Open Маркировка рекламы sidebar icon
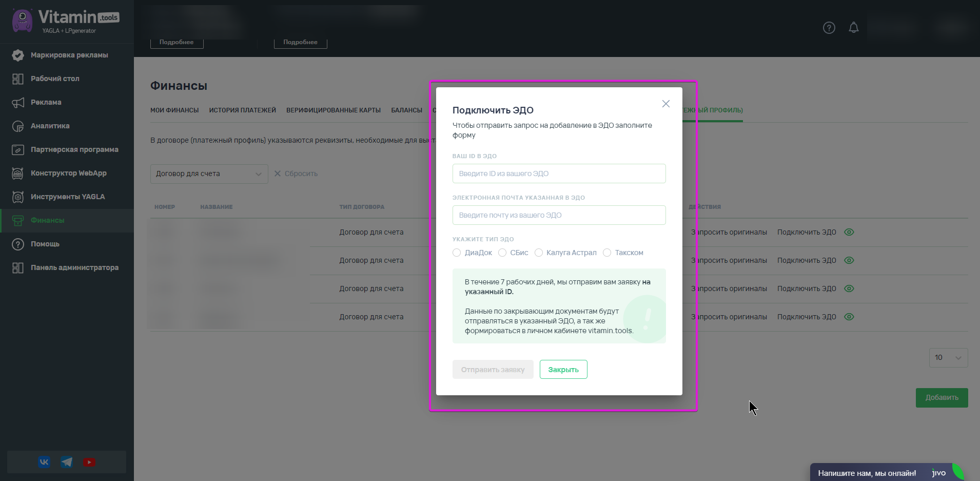 click(18, 55)
